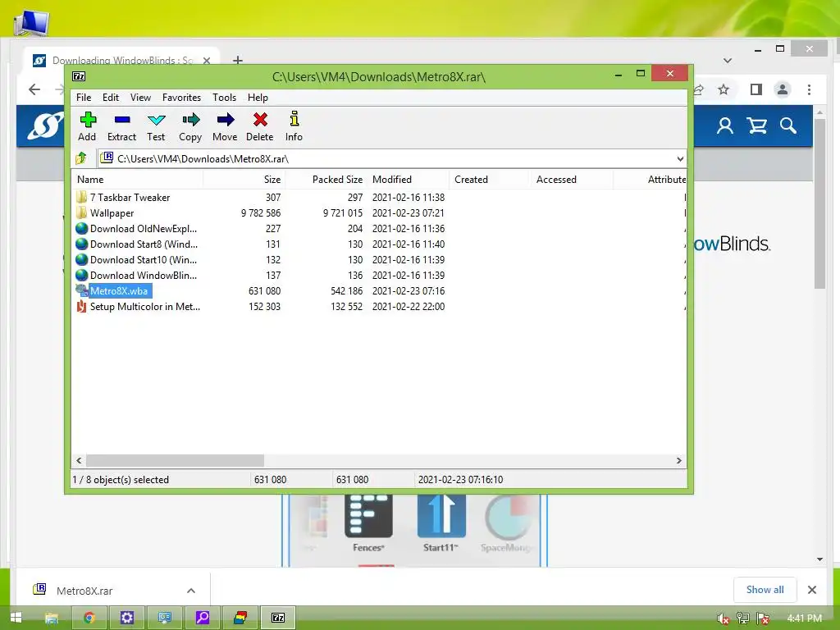Open a new Chrome tab

point(237,60)
